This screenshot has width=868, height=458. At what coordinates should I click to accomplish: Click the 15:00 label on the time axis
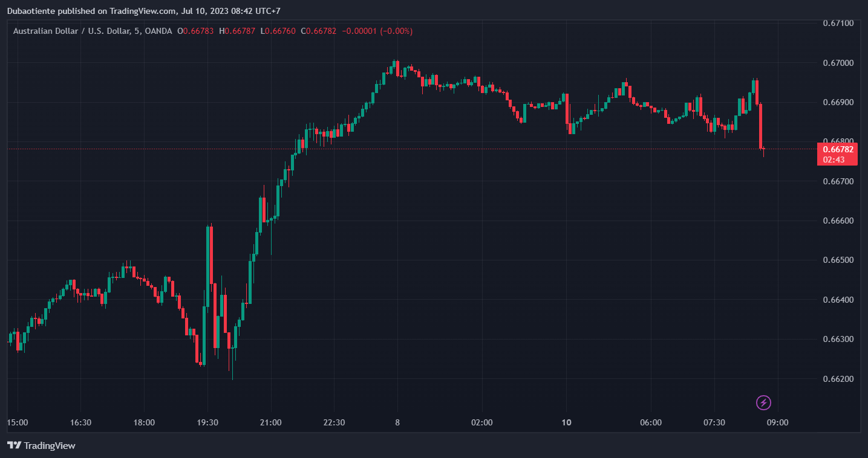(x=17, y=422)
